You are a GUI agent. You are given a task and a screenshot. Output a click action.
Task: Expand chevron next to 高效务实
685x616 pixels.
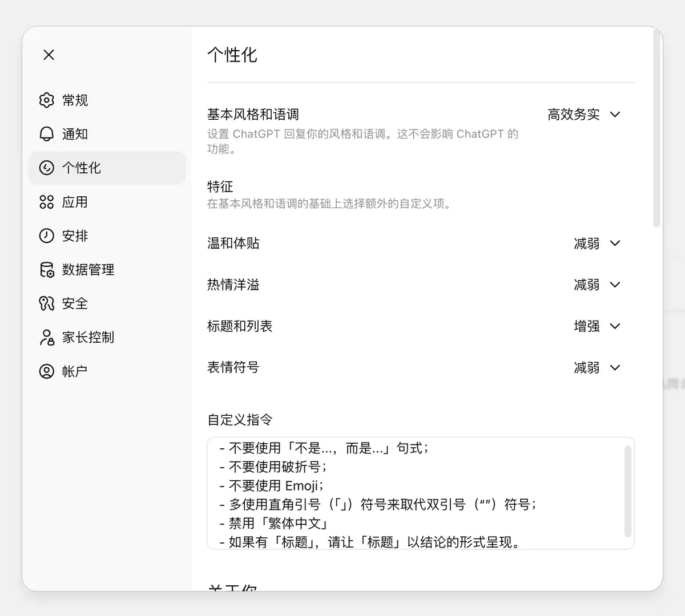tap(615, 115)
